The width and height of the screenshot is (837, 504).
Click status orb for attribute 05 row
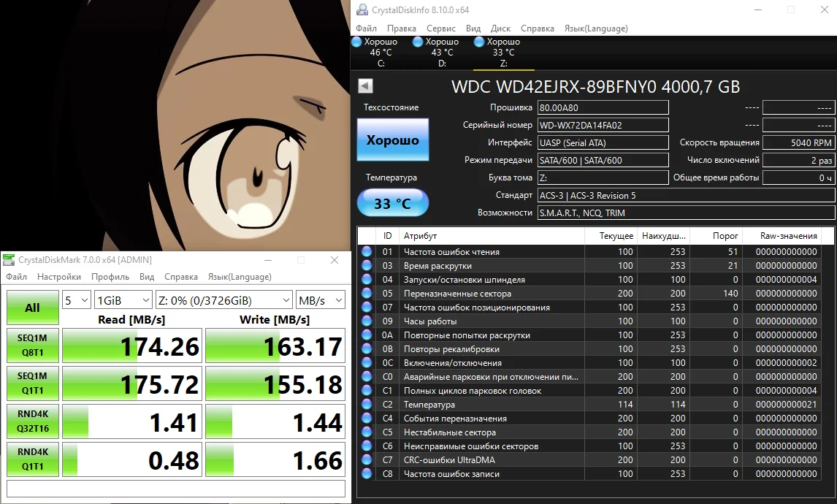pos(367,293)
